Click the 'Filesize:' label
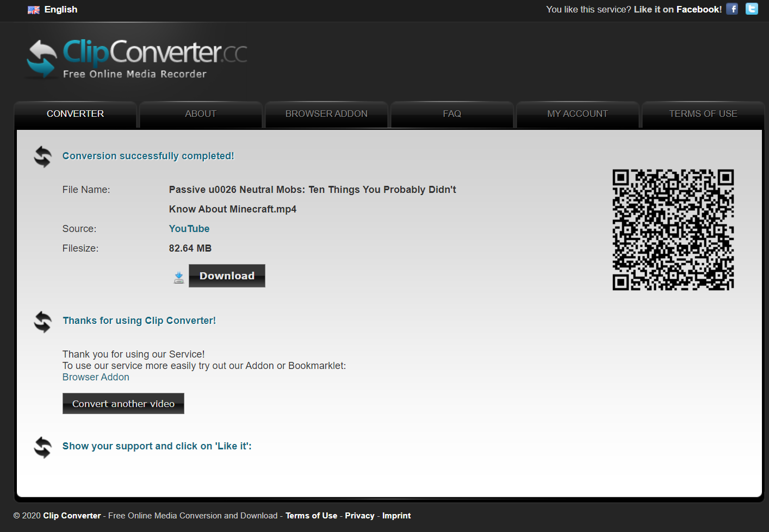 (x=80, y=248)
